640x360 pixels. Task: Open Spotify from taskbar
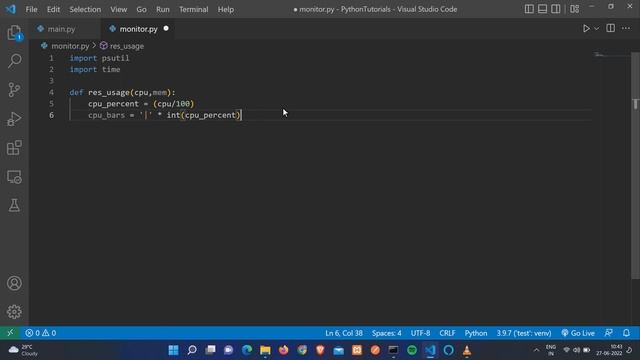(x=412, y=350)
